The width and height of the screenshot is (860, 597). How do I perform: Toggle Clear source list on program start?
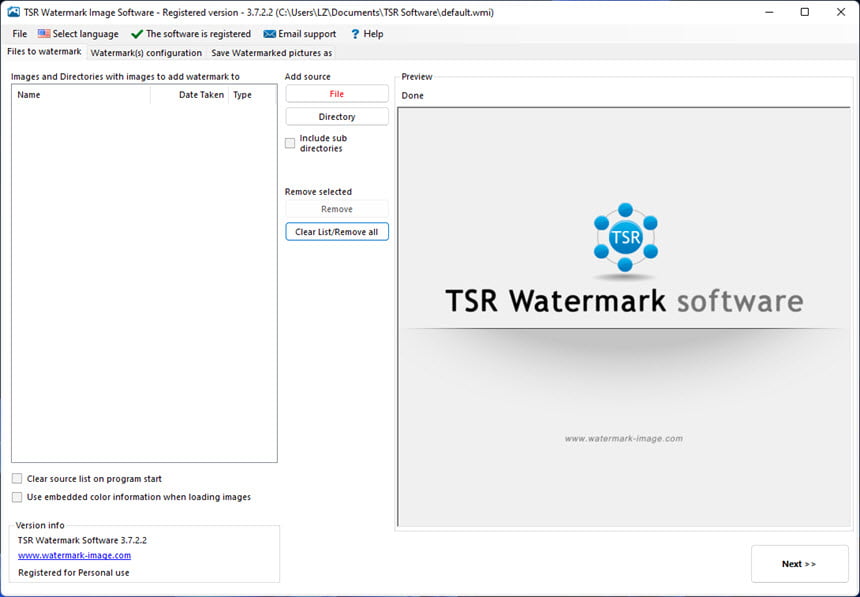18,478
